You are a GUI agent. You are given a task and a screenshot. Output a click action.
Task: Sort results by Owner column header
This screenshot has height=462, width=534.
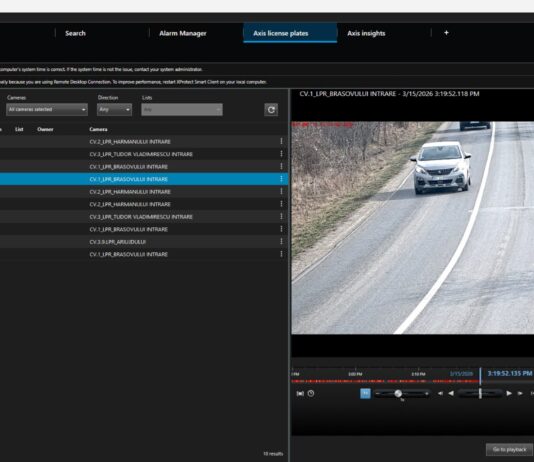point(45,129)
